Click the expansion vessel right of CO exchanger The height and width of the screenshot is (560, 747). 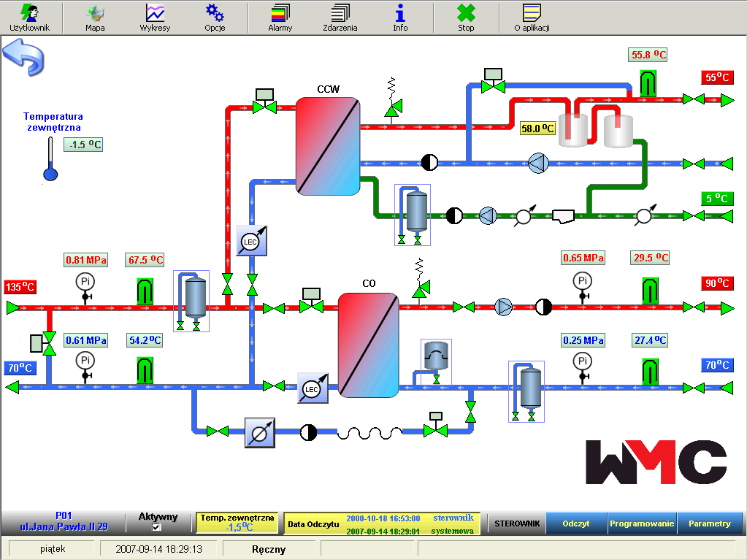click(436, 362)
